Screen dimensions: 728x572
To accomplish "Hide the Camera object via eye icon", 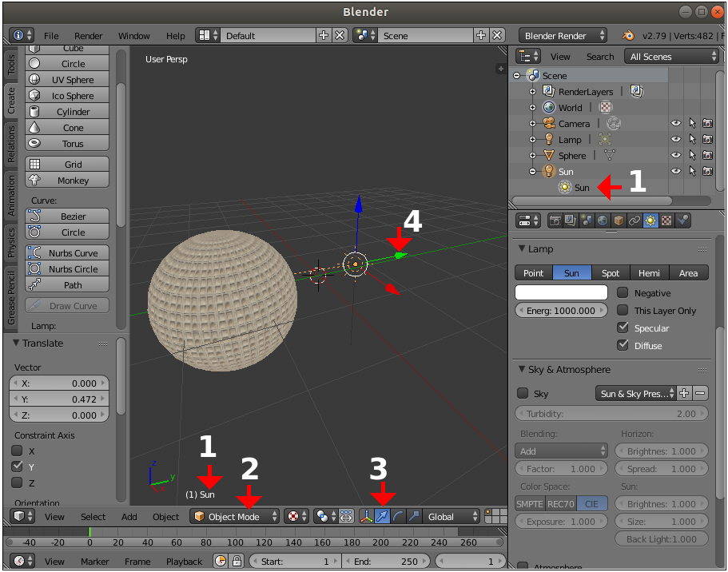I will (676, 124).
